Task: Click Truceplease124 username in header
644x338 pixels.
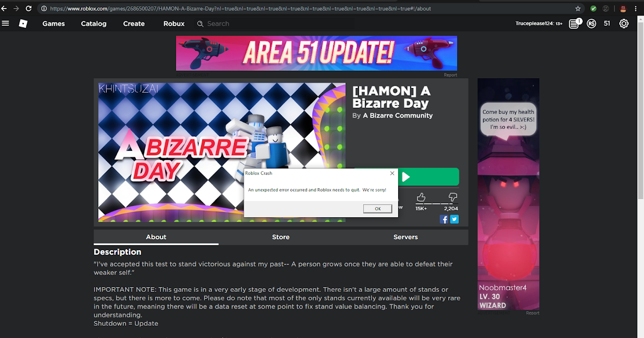Action: tap(539, 24)
